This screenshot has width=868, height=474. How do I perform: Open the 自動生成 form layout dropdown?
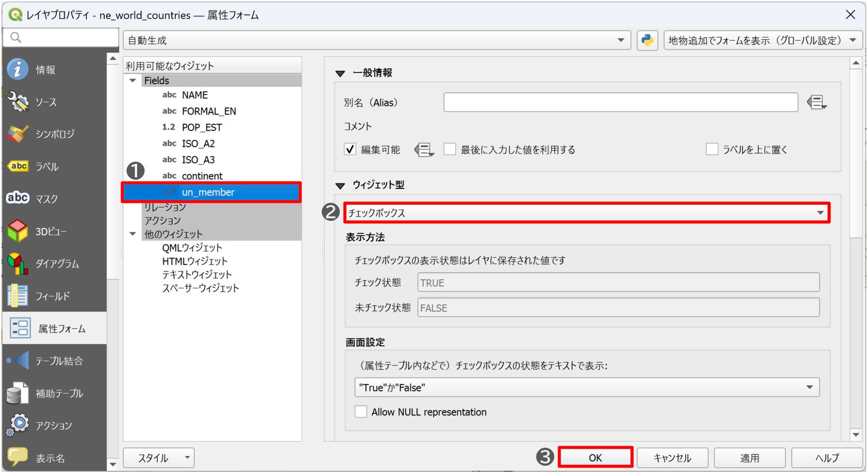click(x=377, y=40)
